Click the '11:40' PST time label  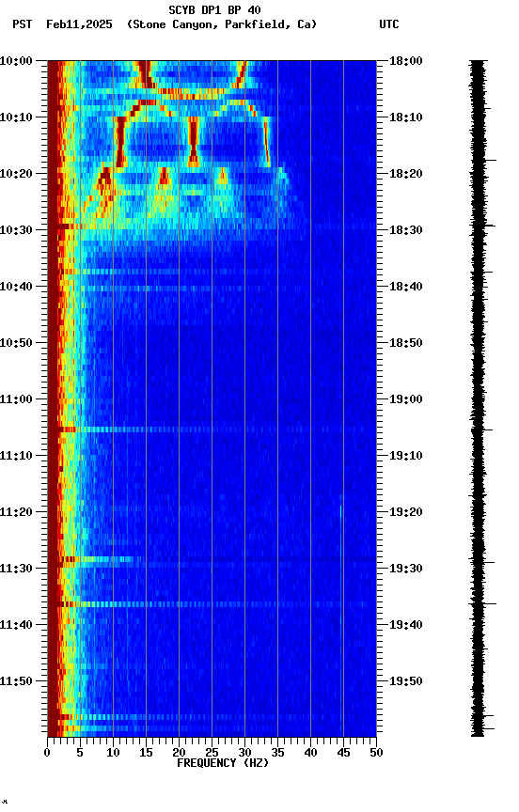pos(16,625)
